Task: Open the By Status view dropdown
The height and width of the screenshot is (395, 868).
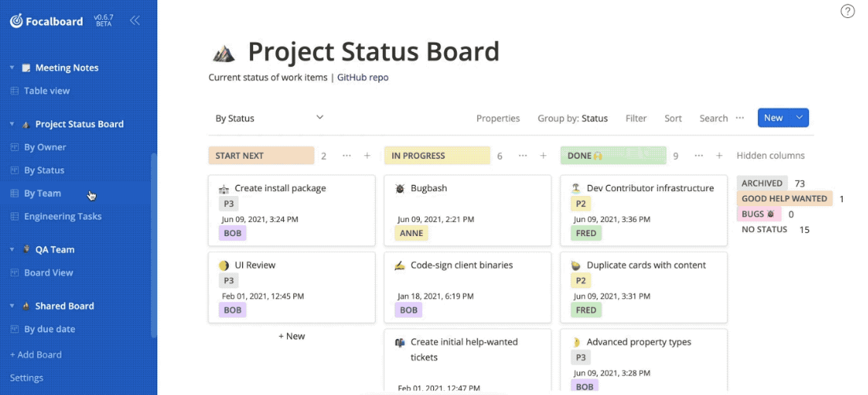Action: [x=269, y=118]
